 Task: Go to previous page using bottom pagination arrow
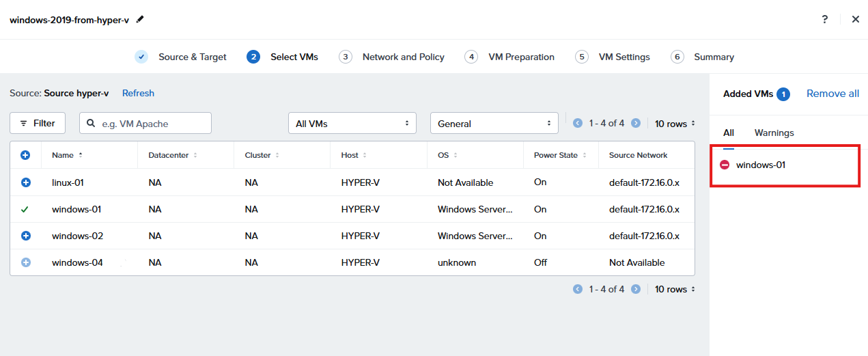click(578, 289)
